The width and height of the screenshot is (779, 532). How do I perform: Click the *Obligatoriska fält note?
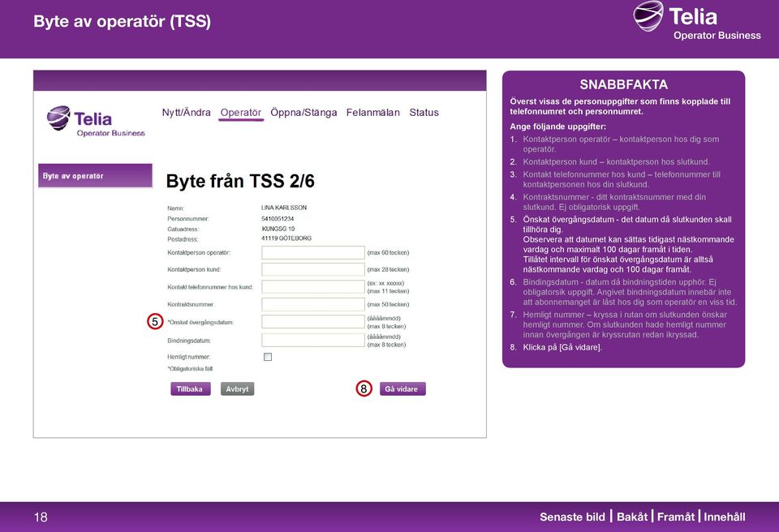190,368
